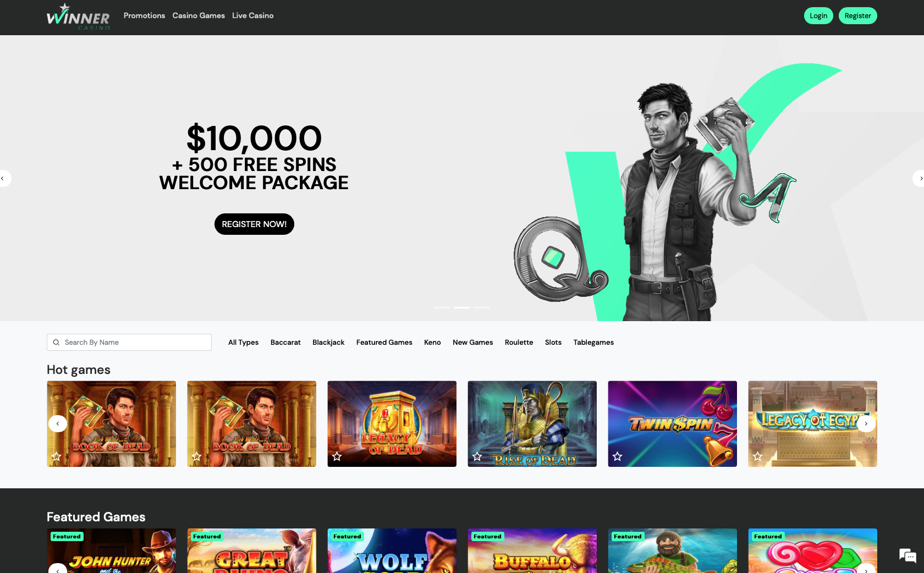
Task: Click the REGISTER NOW! button
Action: click(x=254, y=224)
